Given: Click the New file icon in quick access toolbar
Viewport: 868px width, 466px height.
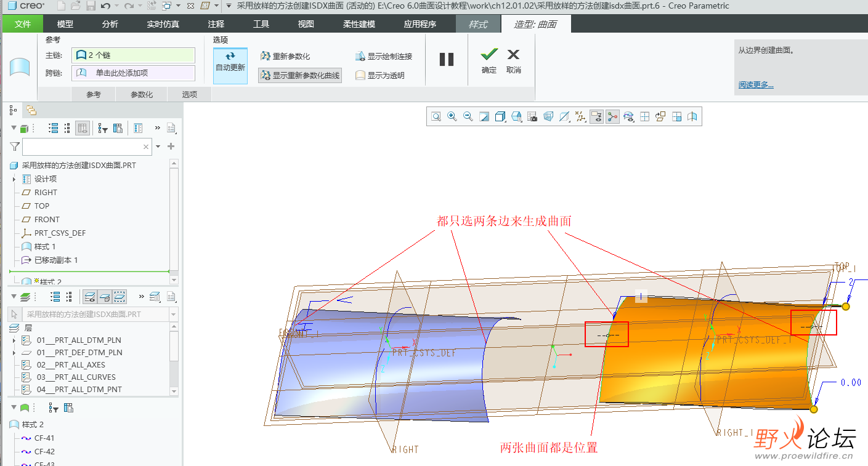Looking at the screenshot, I should tap(62, 6).
